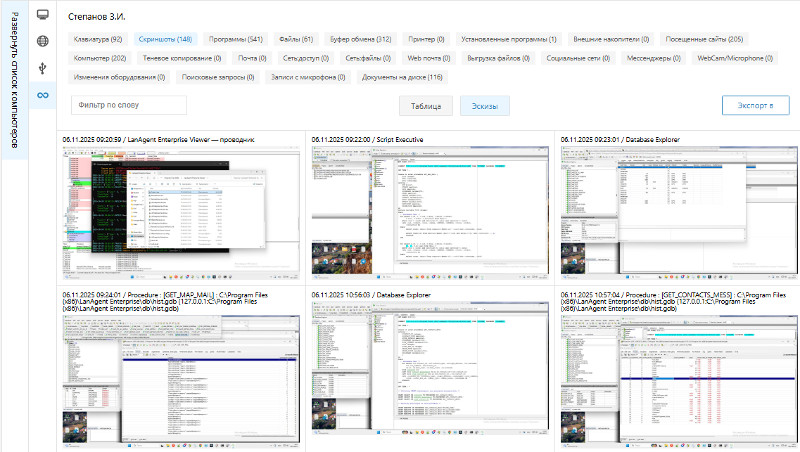Click the infinity icon in sidebar
The image size is (800, 452).
pyautogui.click(x=42, y=95)
